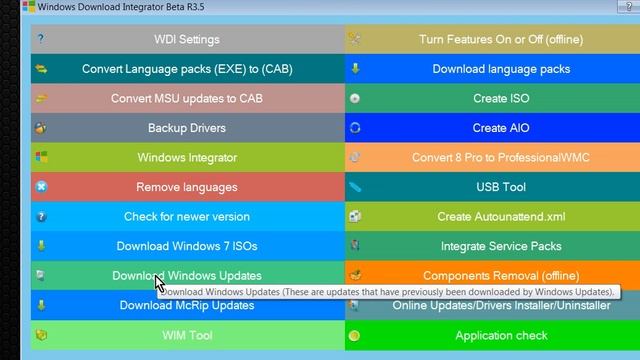Run Application check
The height and width of the screenshot is (360, 640).
tap(492, 335)
